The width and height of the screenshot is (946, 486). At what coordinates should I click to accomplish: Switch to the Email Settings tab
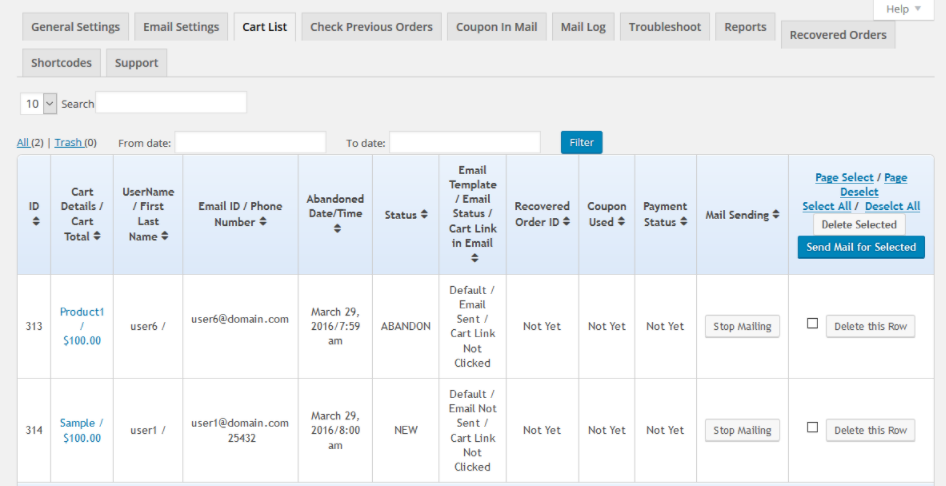pos(181,27)
